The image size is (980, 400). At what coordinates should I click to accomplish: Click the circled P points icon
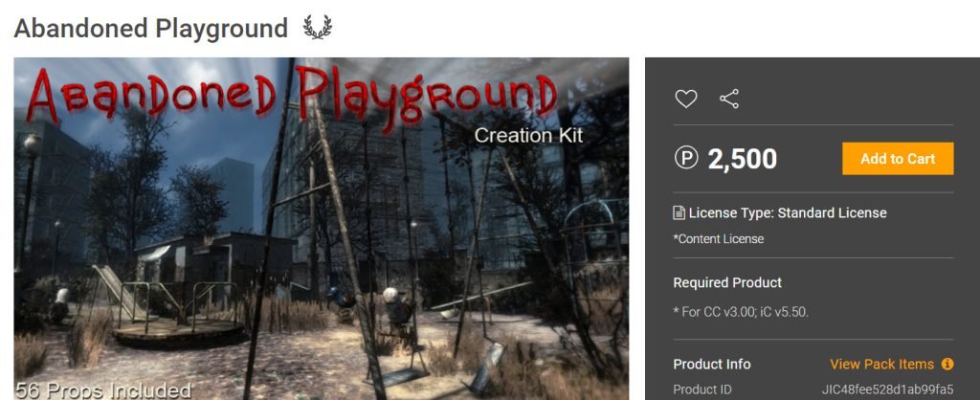tap(685, 158)
